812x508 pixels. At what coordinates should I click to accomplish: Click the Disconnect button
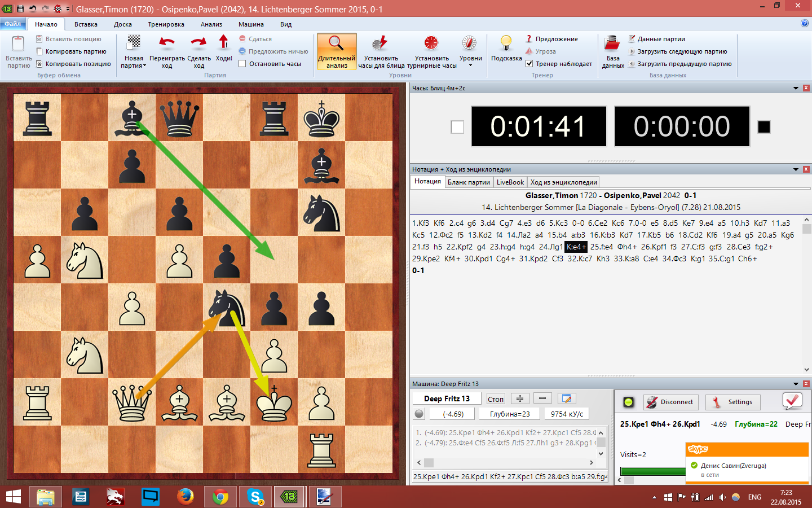(670, 402)
